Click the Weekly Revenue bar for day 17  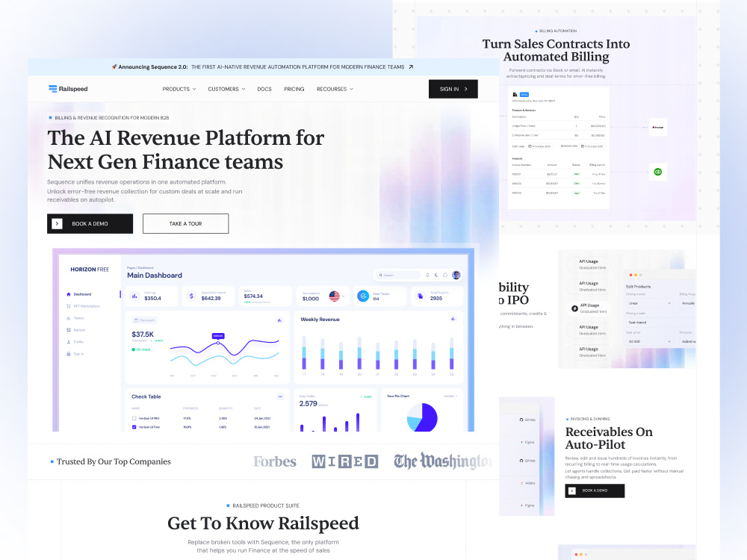click(x=304, y=353)
